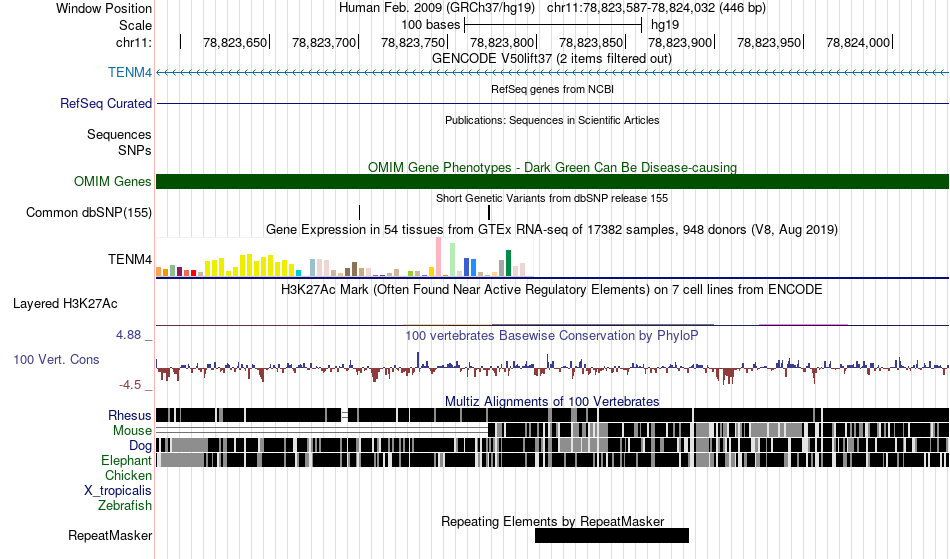
Task: Click the 4.88 PhyloP upper scale value
Action: tap(128, 335)
